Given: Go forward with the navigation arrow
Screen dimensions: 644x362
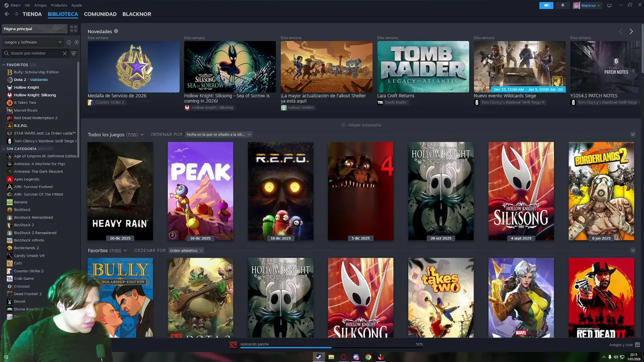Looking at the screenshot, I should coord(16,14).
